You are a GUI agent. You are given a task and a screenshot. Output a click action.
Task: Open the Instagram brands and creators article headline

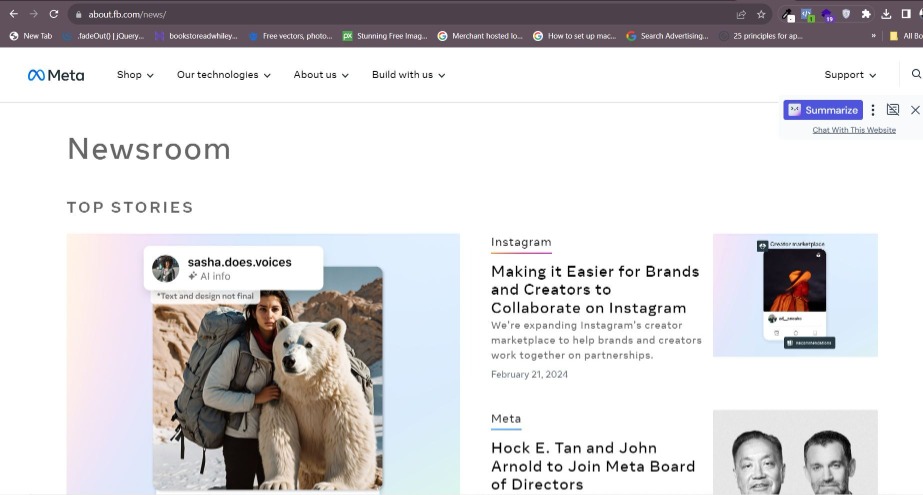pos(595,289)
